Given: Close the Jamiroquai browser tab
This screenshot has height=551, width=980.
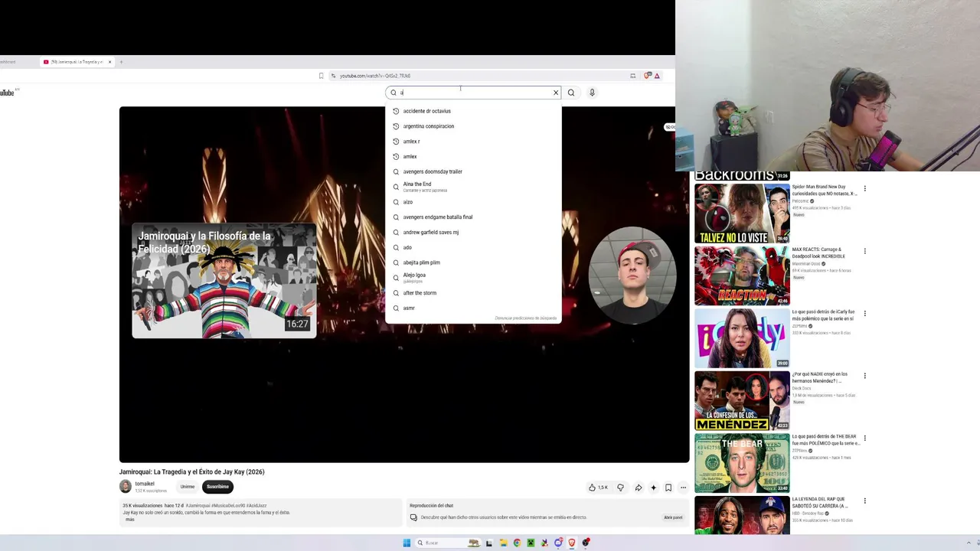Looking at the screenshot, I should [109, 62].
